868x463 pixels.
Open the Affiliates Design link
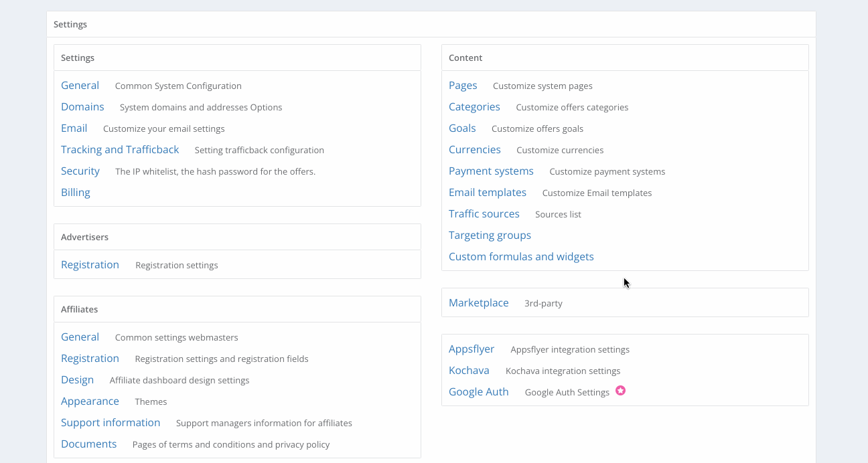(77, 380)
